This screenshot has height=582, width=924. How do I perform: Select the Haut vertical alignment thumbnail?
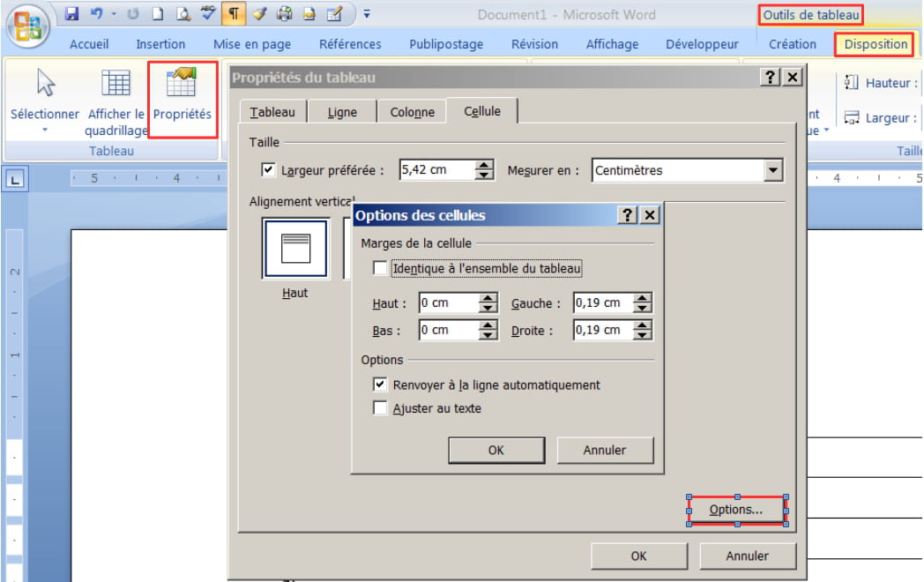(296, 248)
